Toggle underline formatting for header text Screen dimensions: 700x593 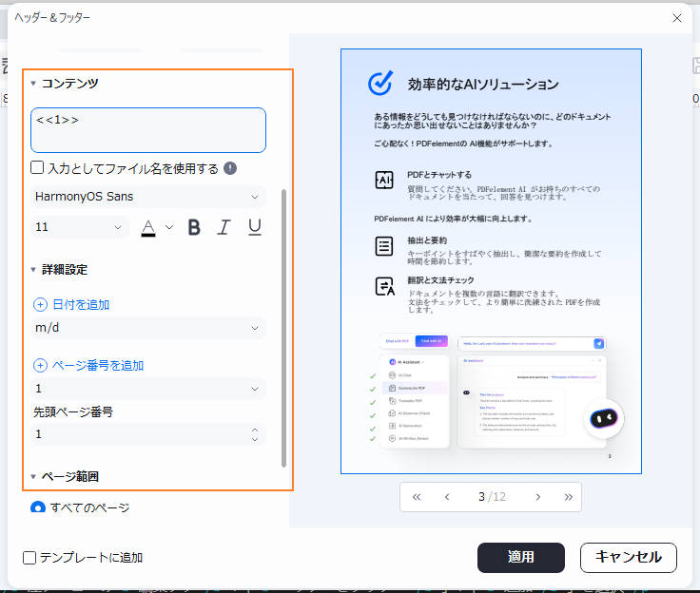(x=255, y=227)
